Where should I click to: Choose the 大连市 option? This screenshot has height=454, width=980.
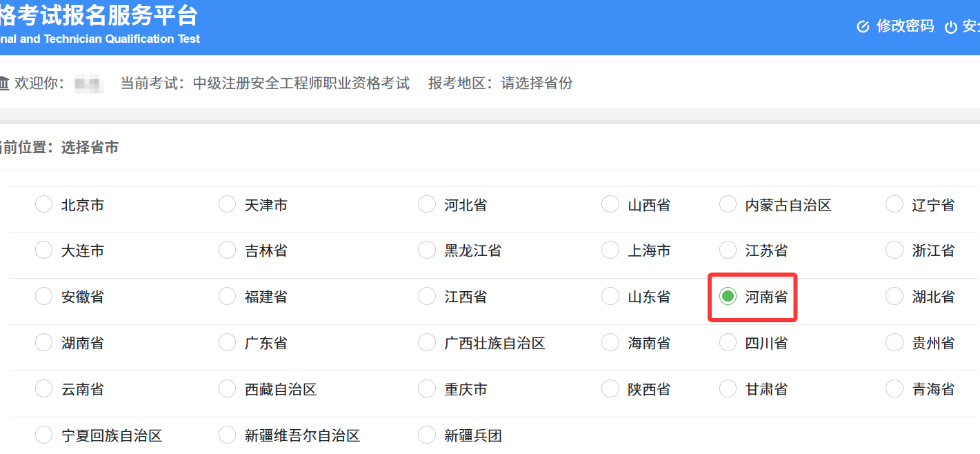[x=43, y=250]
